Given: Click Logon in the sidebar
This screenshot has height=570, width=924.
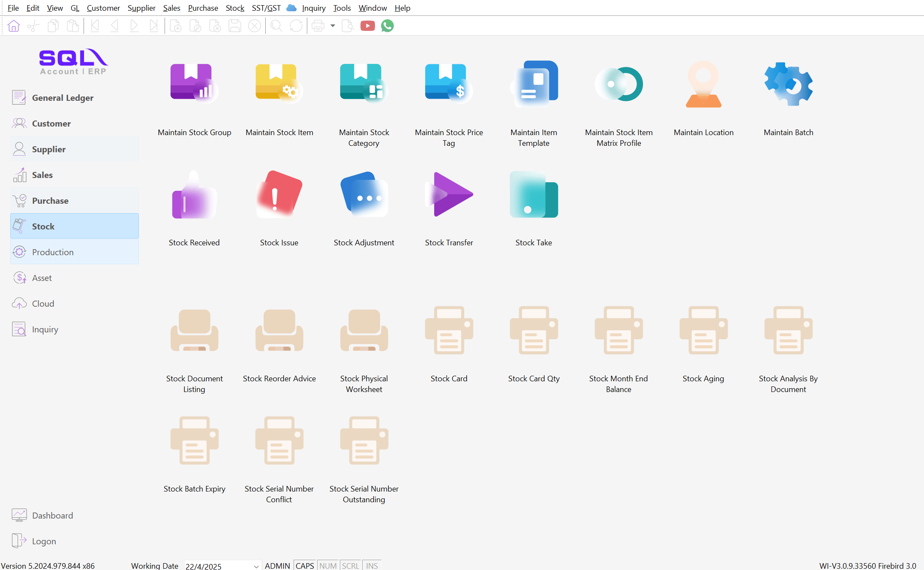Looking at the screenshot, I should (x=44, y=541).
